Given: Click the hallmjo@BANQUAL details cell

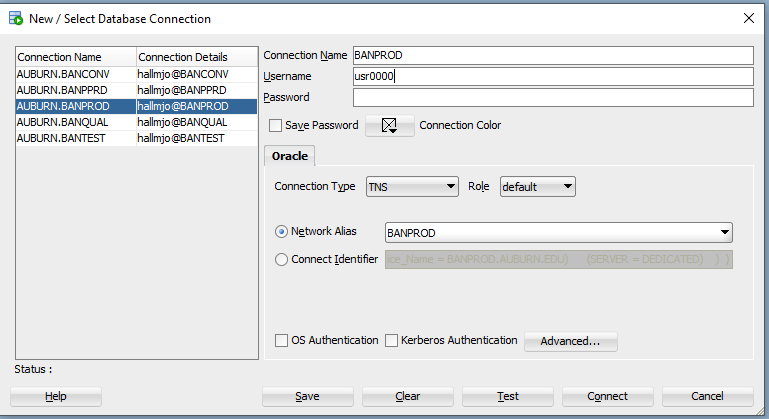Looking at the screenshot, I should pos(196,122).
